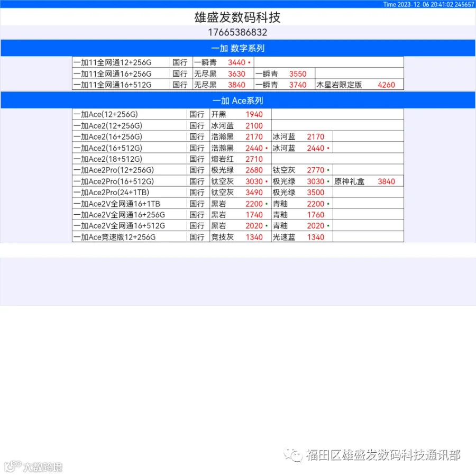Click the timestamp 2023-12-06 20:41:02
The height and width of the screenshot is (476, 476).
coord(425,4)
